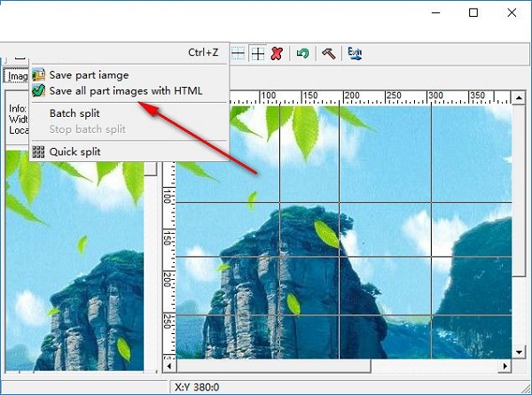Click the horizontal scrollbar right arrow
This screenshot has height=395, width=532.
505,366
